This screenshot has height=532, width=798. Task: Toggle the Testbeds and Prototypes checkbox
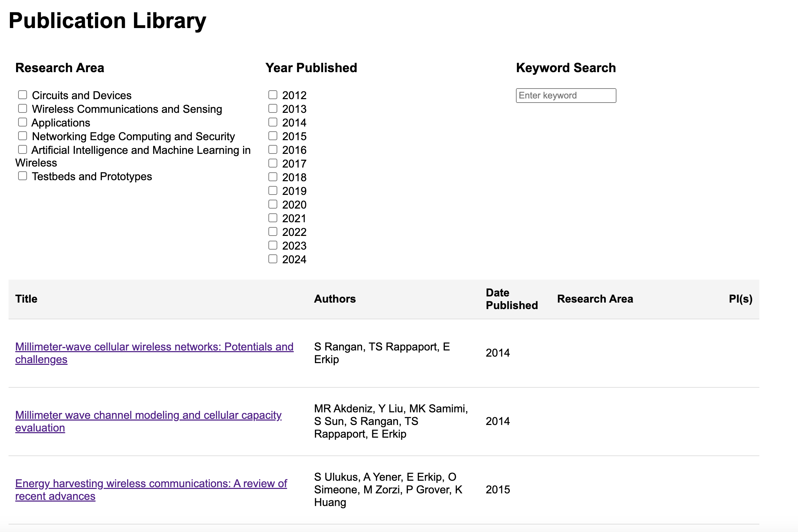pyautogui.click(x=23, y=176)
